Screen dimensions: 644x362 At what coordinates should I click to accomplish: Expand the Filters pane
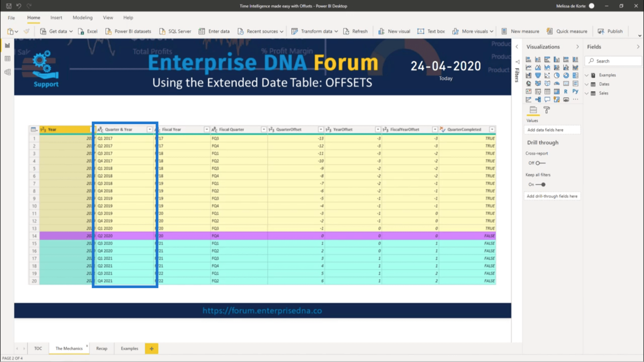point(517,47)
